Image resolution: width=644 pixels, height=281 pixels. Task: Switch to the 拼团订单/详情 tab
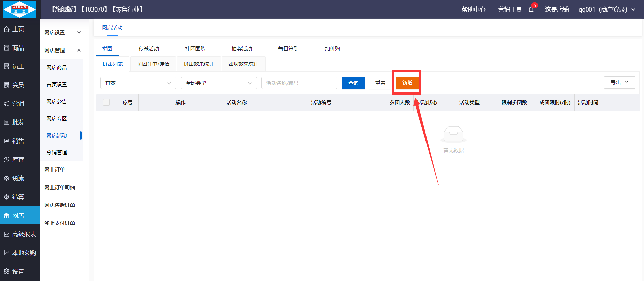coord(153,64)
